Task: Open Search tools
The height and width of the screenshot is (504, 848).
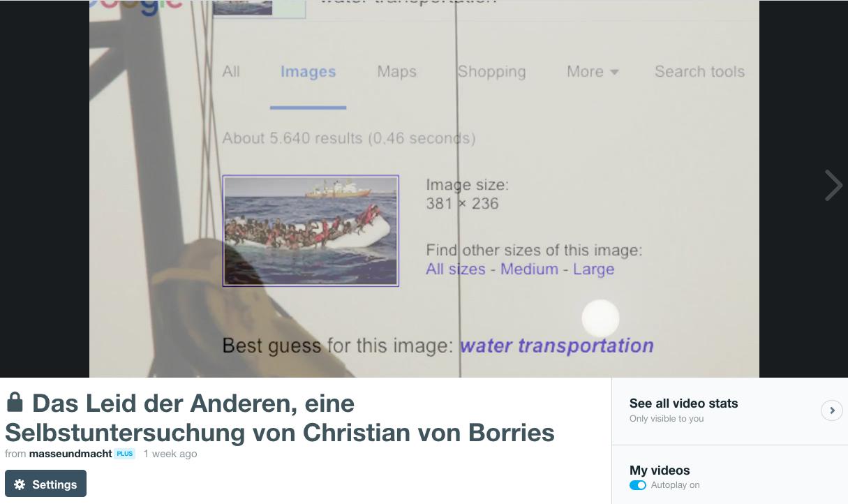Action: pyautogui.click(x=699, y=72)
